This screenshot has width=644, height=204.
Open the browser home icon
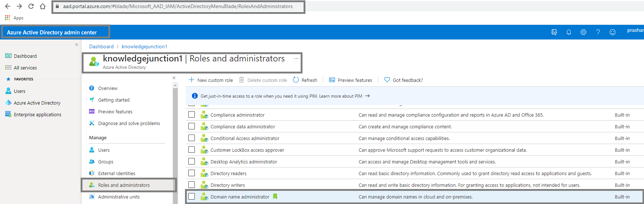[43, 6]
